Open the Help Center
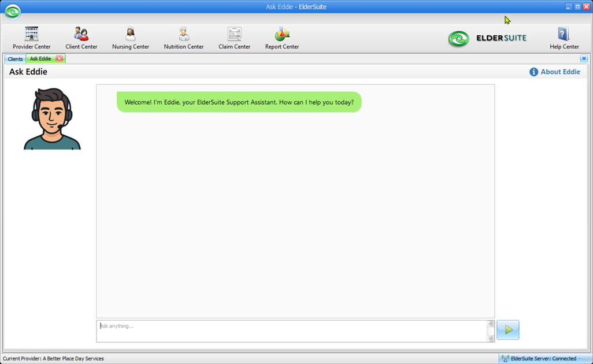593x364 pixels. [564, 38]
